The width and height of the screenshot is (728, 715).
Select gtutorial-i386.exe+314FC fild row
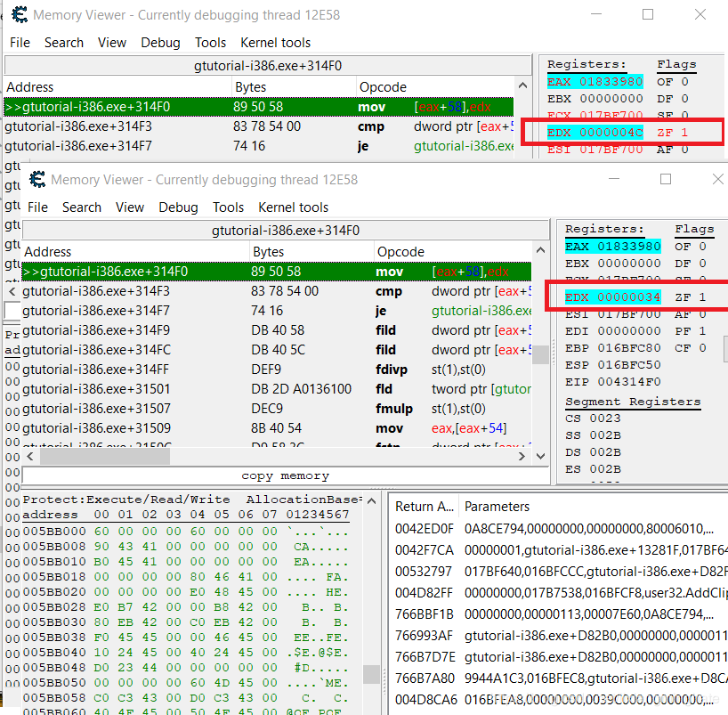pyautogui.click(x=277, y=350)
